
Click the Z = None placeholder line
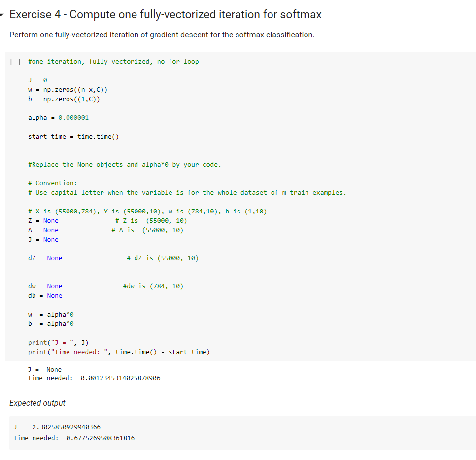tap(42, 220)
